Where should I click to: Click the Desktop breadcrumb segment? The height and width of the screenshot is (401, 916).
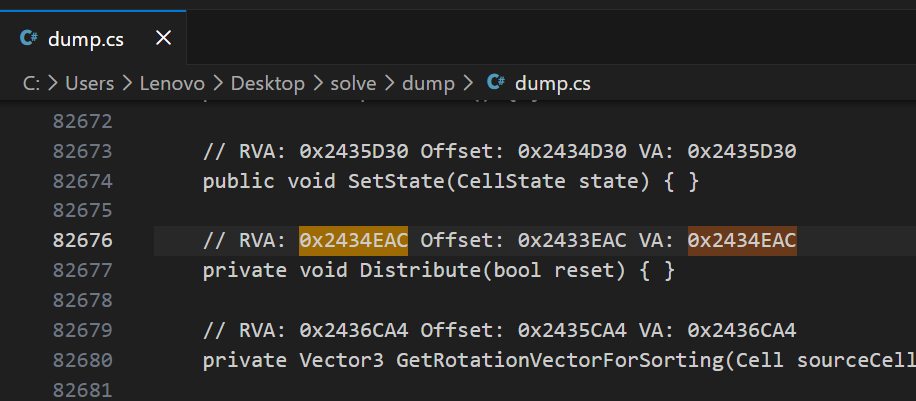pyautogui.click(x=267, y=84)
